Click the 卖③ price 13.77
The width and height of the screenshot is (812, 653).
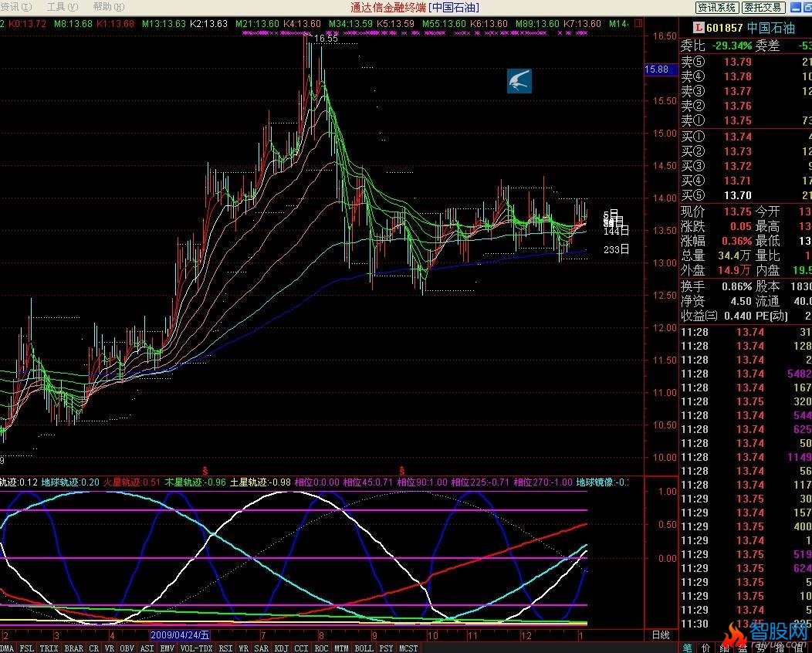737,91
